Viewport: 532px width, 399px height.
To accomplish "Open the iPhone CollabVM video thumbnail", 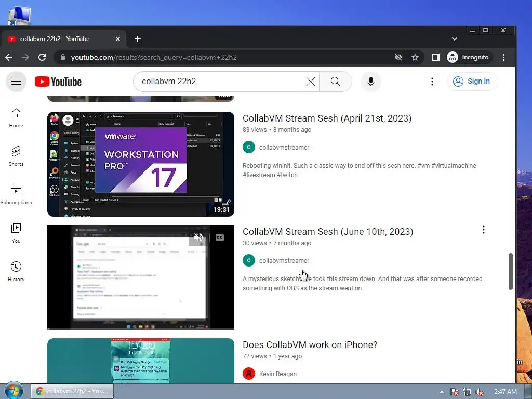I will coord(140,361).
